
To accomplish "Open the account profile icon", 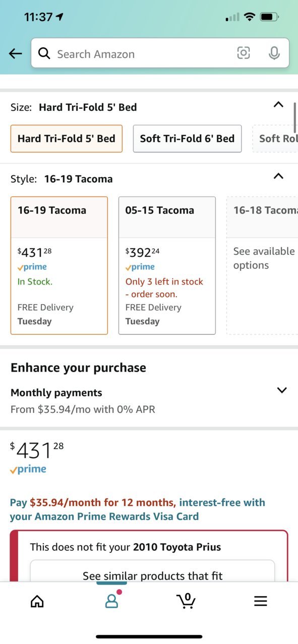I will [x=111, y=600].
